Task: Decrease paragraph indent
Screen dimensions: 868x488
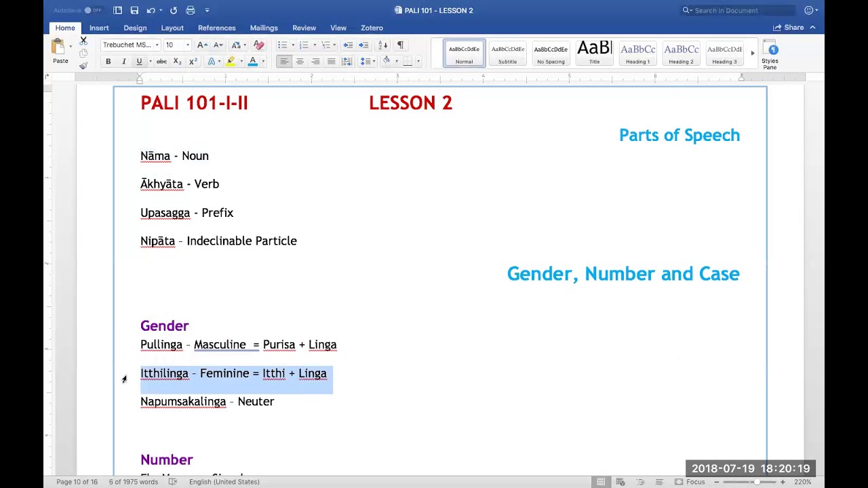Action: click(348, 45)
